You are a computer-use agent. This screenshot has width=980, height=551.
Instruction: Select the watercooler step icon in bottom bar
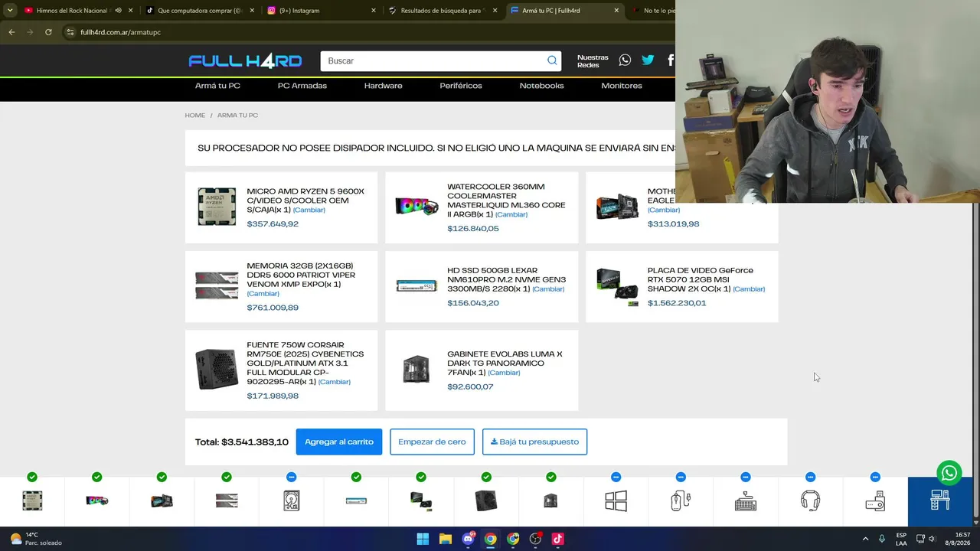coord(97,500)
